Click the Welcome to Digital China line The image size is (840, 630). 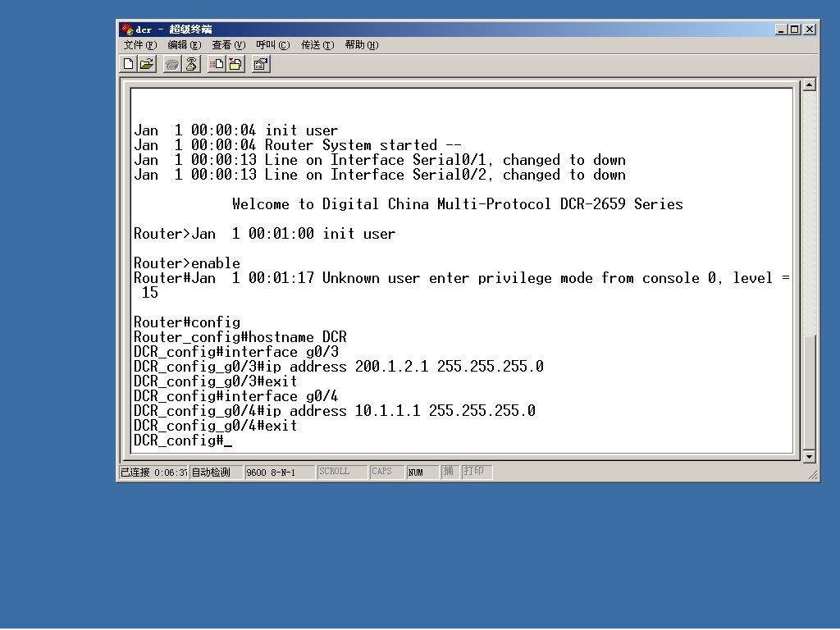coord(458,204)
